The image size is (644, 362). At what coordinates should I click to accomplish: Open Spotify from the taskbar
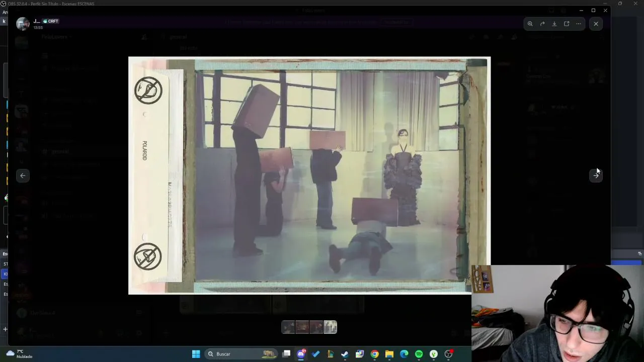click(419, 354)
